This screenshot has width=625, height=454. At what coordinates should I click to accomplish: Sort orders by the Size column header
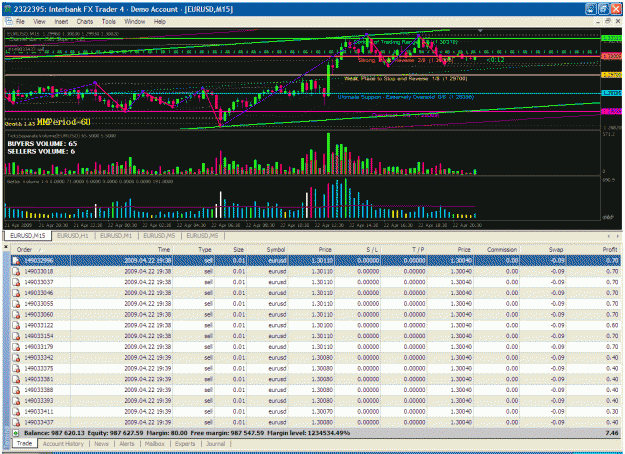231,250
